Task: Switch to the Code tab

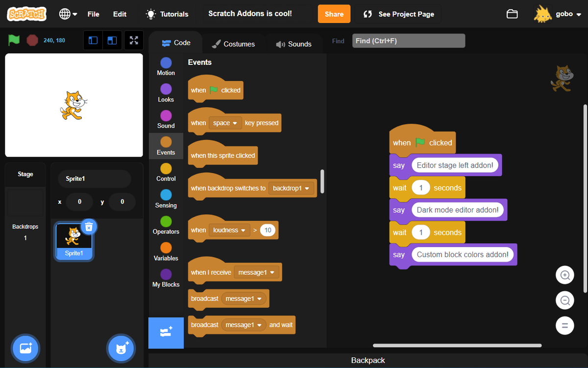Action: 176,43
